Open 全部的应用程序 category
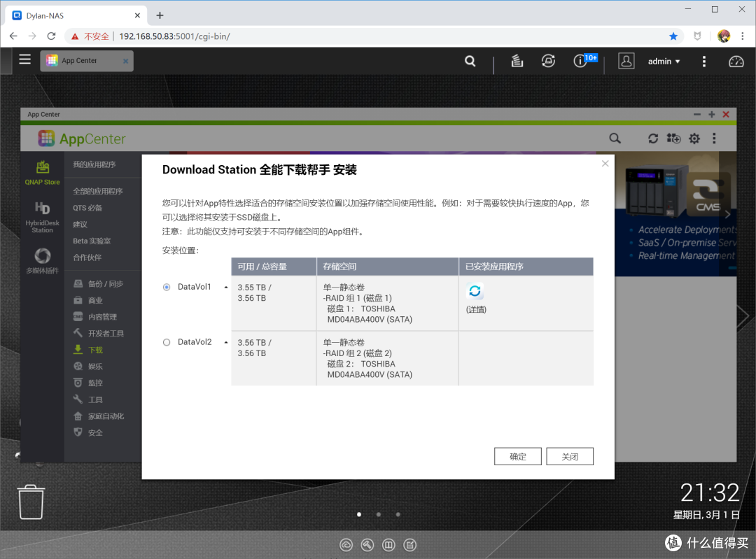 tap(98, 191)
